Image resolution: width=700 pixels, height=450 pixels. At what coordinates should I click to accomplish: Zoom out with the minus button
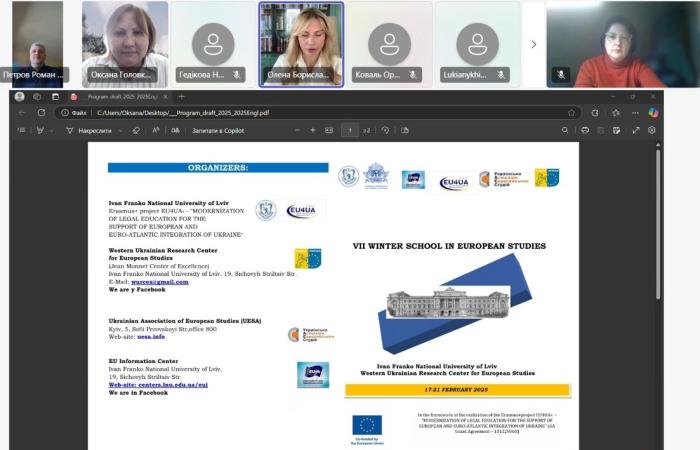296,130
